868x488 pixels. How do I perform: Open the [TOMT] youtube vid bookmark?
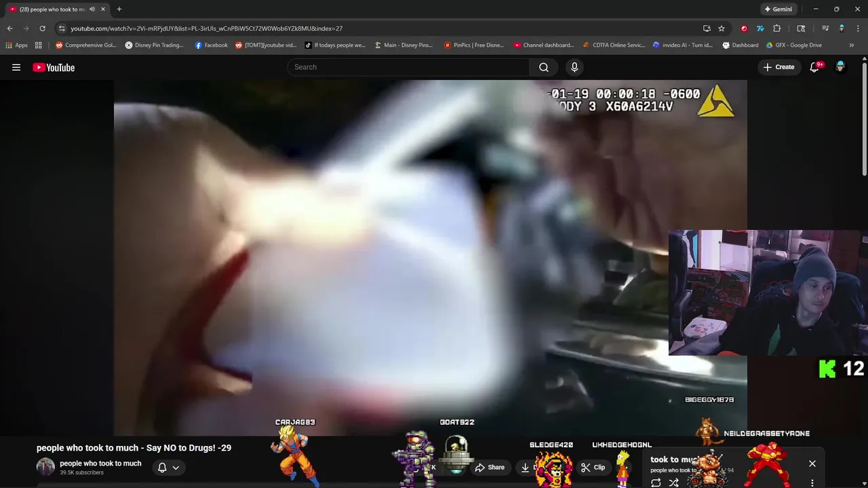pos(266,45)
